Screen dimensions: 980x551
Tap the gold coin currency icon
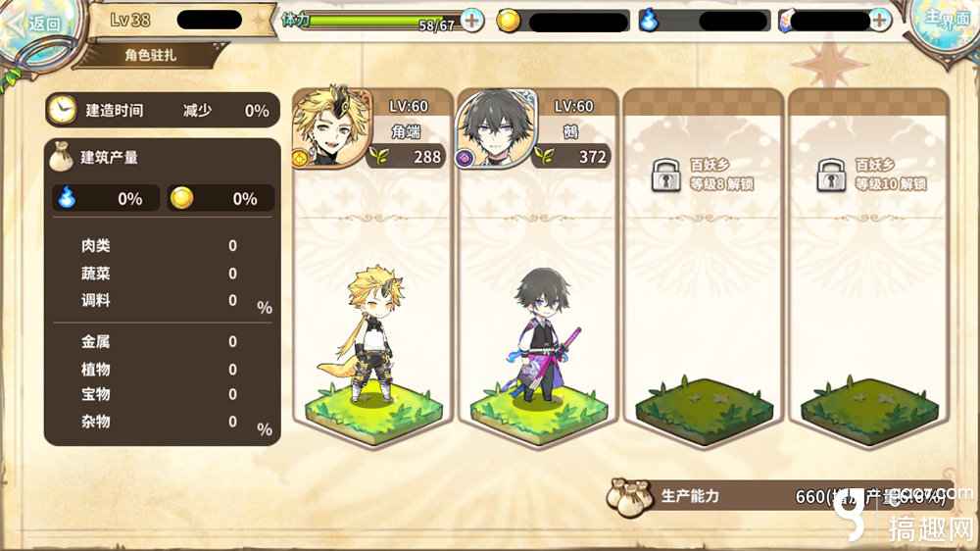click(x=508, y=22)
